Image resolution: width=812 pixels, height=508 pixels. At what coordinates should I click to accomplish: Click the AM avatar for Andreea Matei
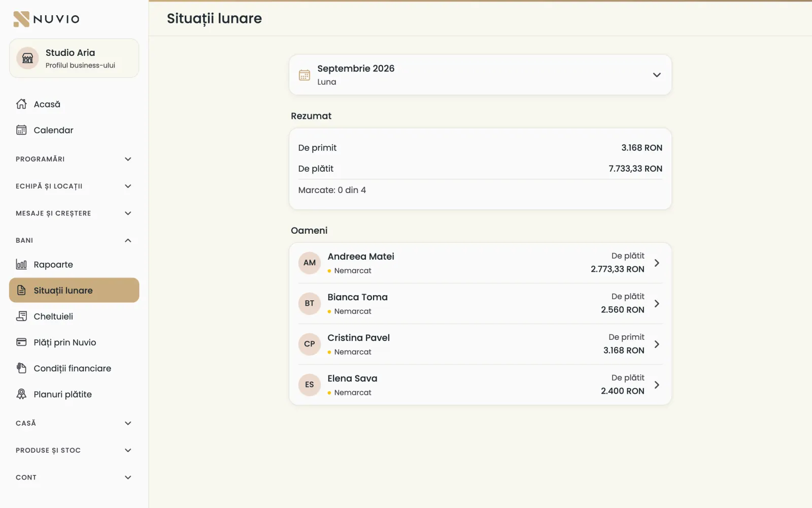pyautogui.click(x=310, y=263)
